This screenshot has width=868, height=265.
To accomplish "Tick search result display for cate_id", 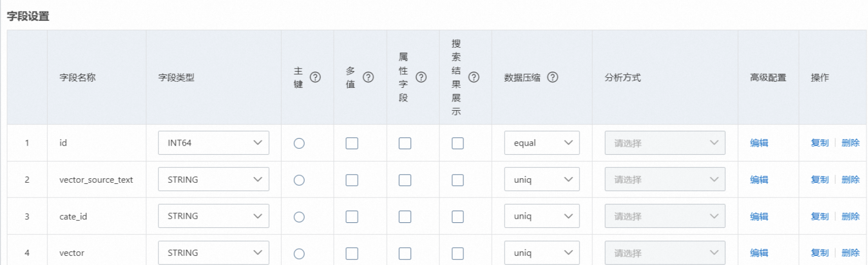I will (x=457, y=217).
